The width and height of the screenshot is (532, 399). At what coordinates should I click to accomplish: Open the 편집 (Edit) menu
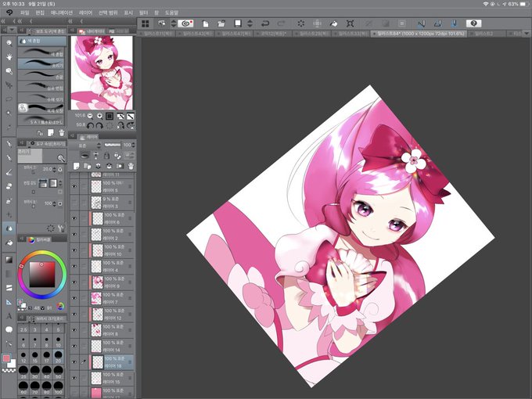click(x=40, y=13)
